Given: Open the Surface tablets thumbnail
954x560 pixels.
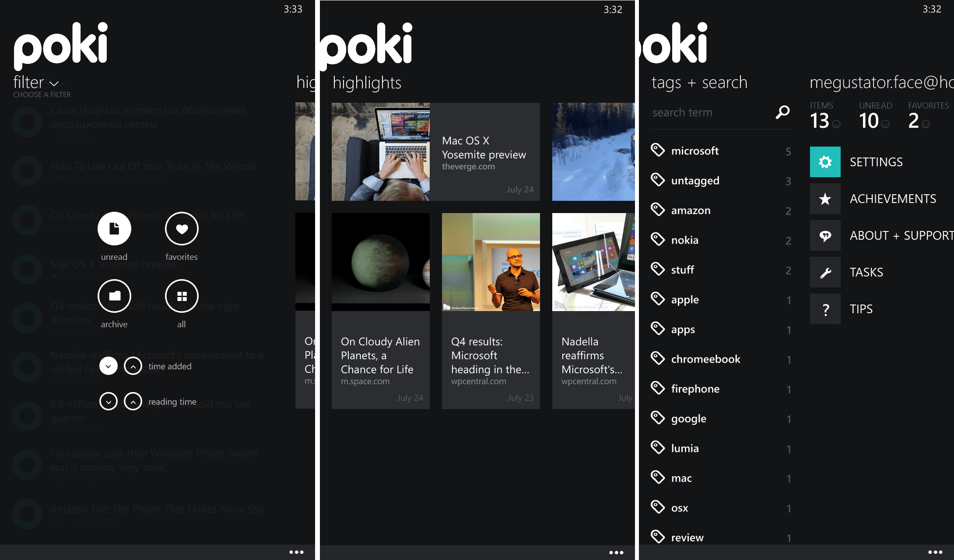Looking at the screenshot, I should 593,262.
